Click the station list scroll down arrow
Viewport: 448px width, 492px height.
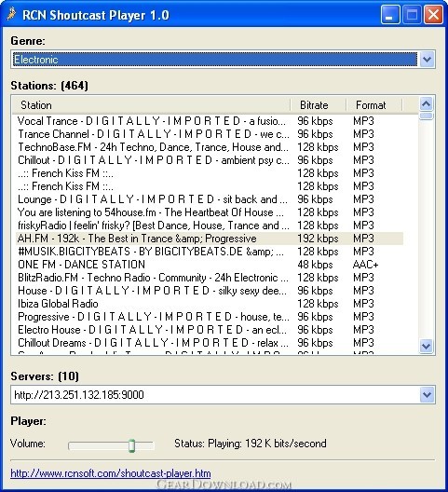coord(426,346)
